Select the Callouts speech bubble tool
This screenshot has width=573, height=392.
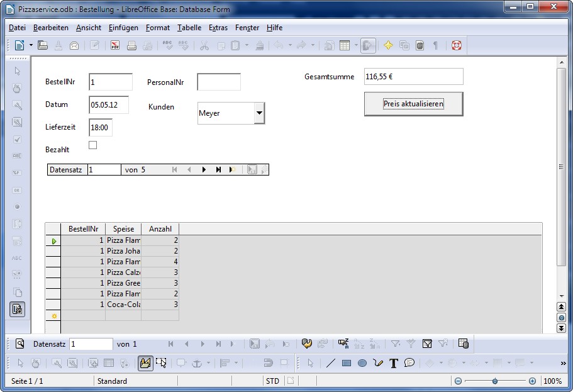(409, 363)
